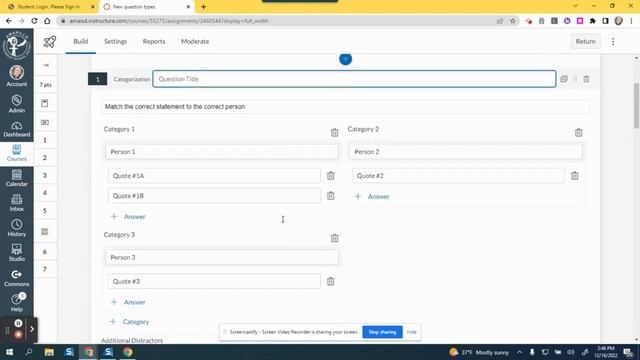Delete the Quote #1B answer

pyautogui.click(x=331, y=196)
